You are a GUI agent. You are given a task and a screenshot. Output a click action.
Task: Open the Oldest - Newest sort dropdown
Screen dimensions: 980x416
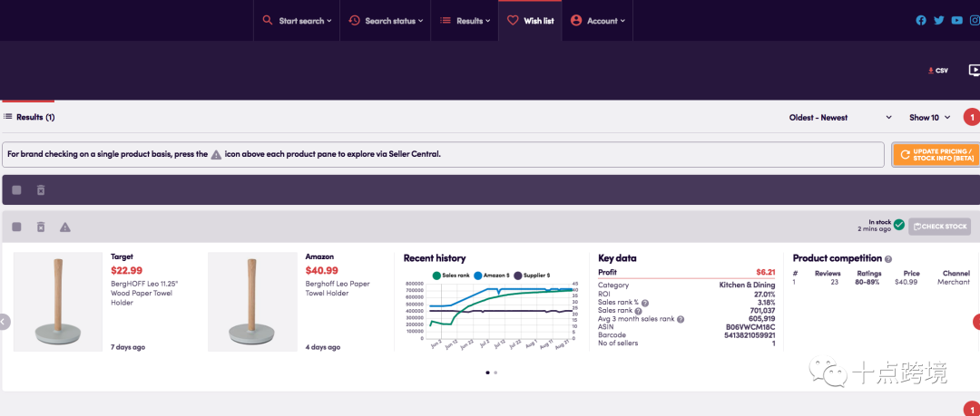click(x=840, y=118)
